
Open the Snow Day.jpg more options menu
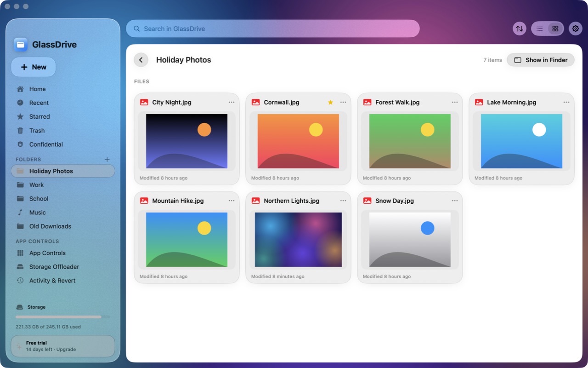pyautogui.click(x=455, y=201)
